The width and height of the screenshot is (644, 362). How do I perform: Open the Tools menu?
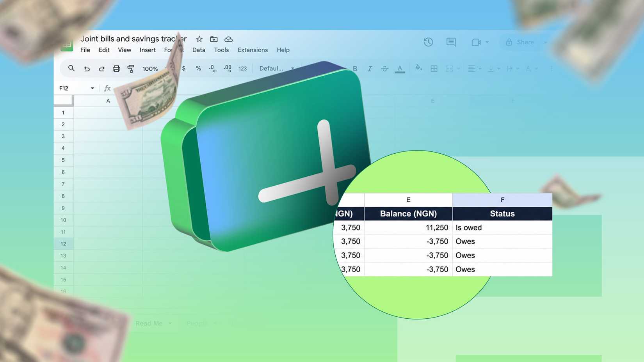(x=221, y=50)
